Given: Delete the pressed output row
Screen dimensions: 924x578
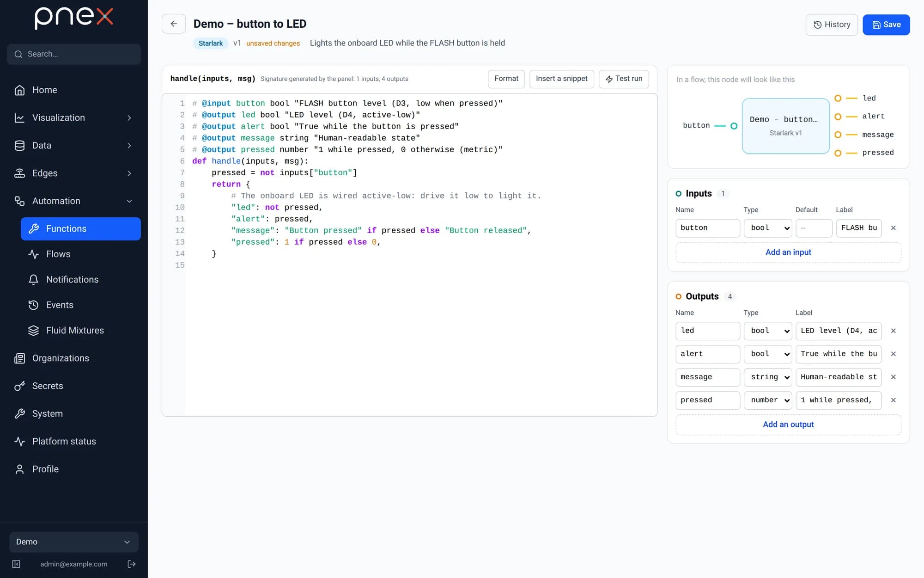Looking at the screenshot, I should pyautogui.click(x=893, y=400).
